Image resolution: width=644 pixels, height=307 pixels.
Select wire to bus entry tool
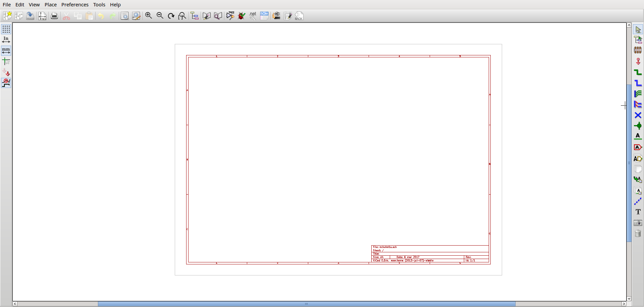[638, 94]
